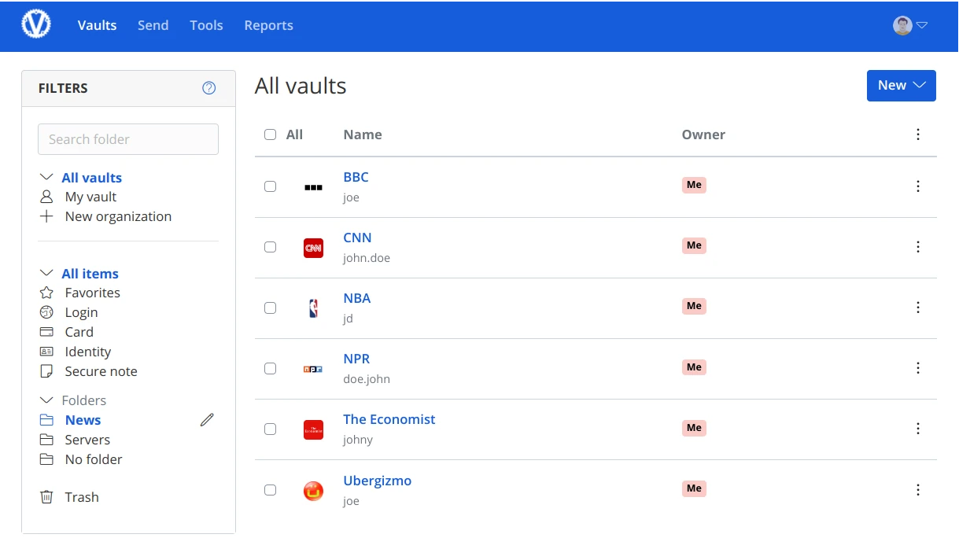Click the Search folder input field
The height and width of the screenshot is (560, 959).
pos(128,139)
